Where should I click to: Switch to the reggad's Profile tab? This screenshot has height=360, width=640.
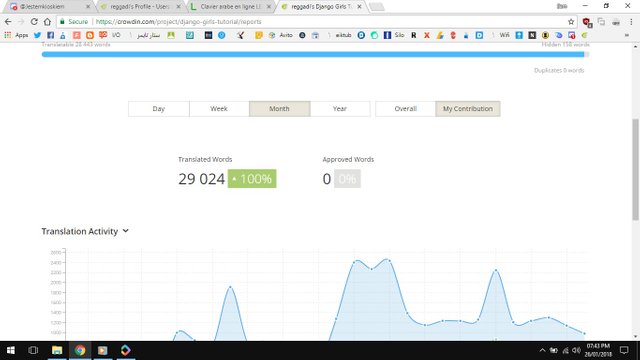pyautogui.click(x=140, y=7)
